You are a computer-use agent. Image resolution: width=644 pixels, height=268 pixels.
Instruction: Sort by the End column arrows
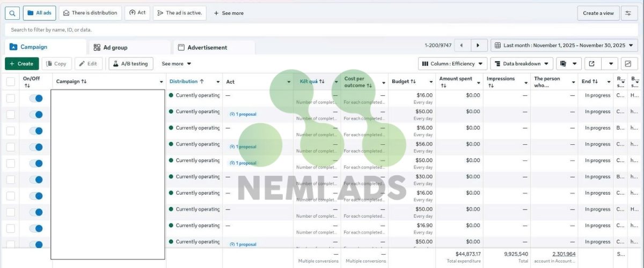pos(595,81)
